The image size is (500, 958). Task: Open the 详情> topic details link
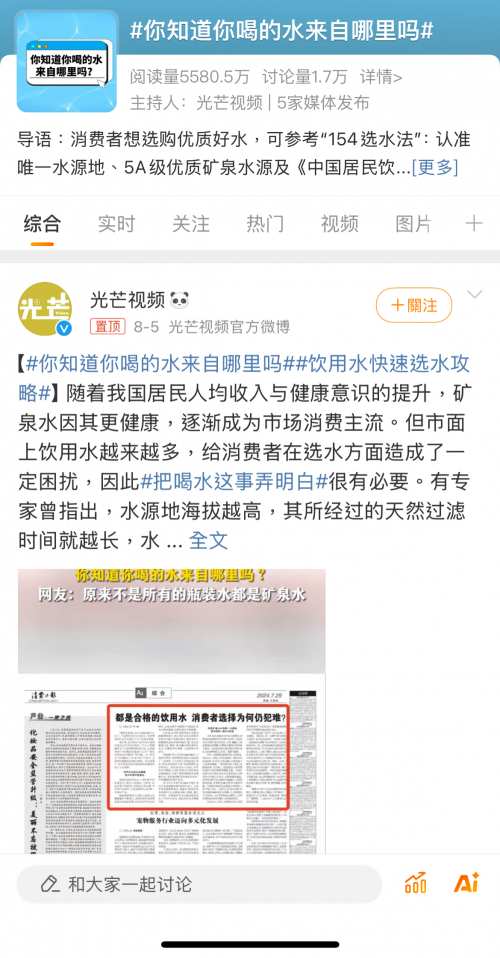coord(381,77)
